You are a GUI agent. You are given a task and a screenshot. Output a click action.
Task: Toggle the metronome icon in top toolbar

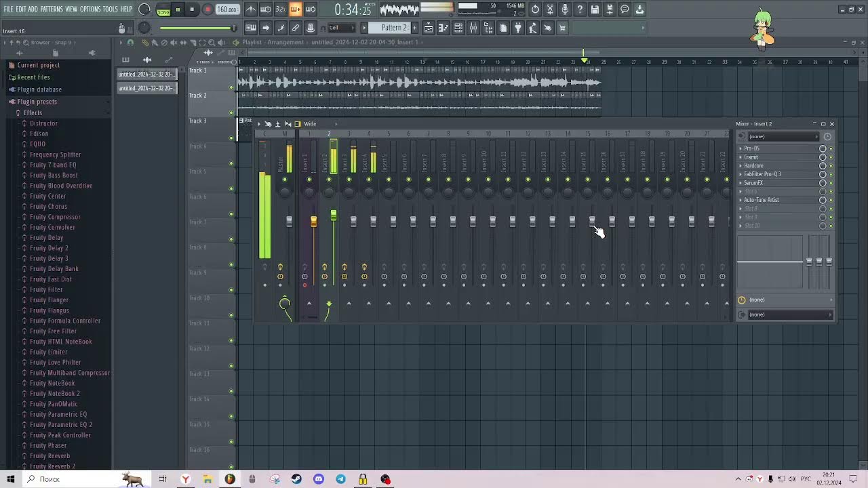pos(251,9)
